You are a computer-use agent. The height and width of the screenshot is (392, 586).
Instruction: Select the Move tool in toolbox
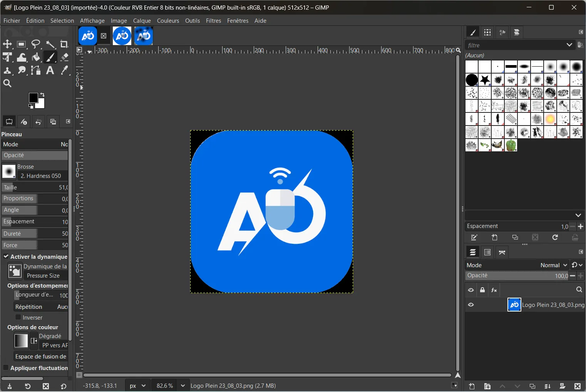7,44
